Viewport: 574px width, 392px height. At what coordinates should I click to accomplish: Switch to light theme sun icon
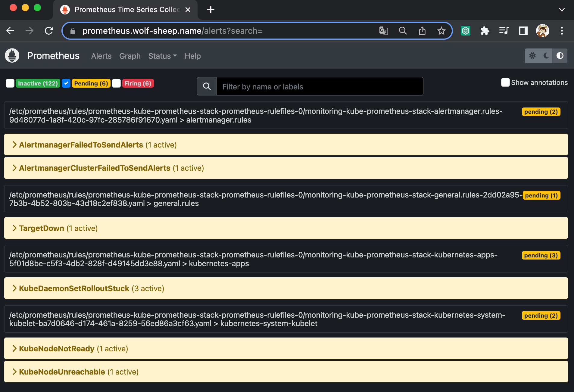(532, 56)
